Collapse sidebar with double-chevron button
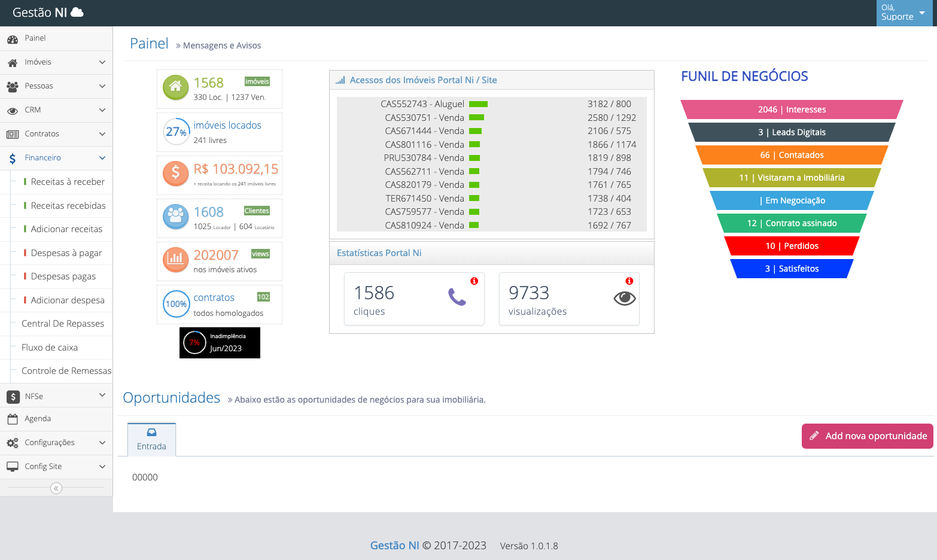The image size is (937, 560). pyautogui.click(x=56, y=488)
